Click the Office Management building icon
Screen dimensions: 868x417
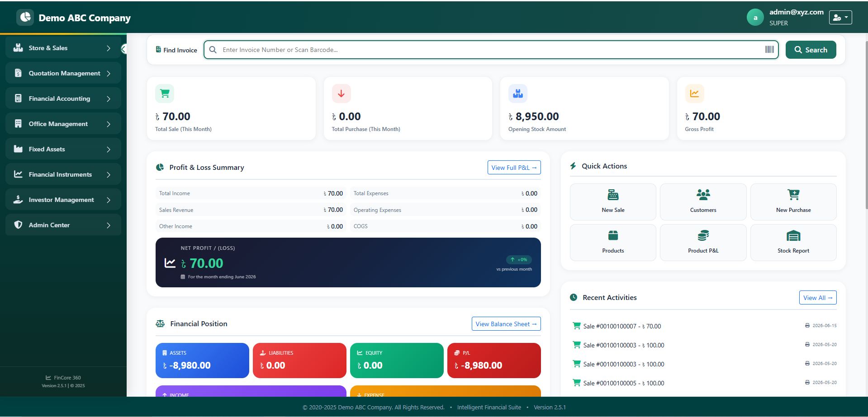pos(18,124)
